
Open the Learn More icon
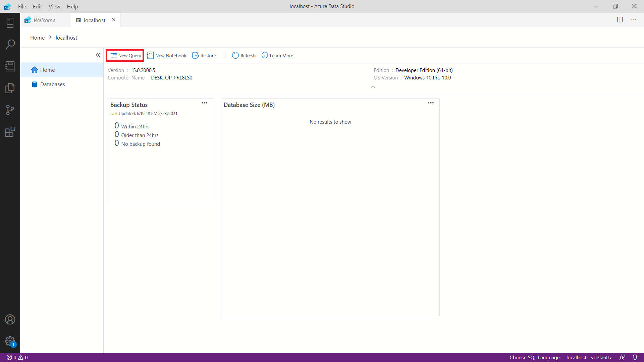tap(265, 55)
